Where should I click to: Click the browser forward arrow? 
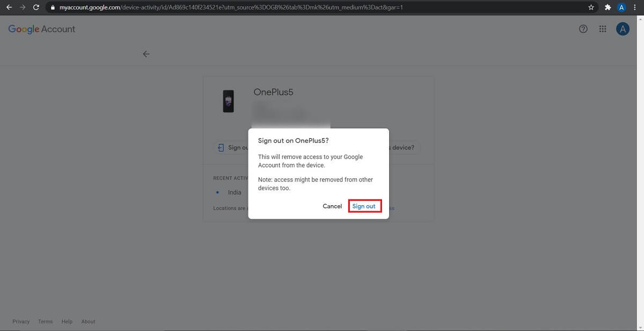[x=23, y=8]
